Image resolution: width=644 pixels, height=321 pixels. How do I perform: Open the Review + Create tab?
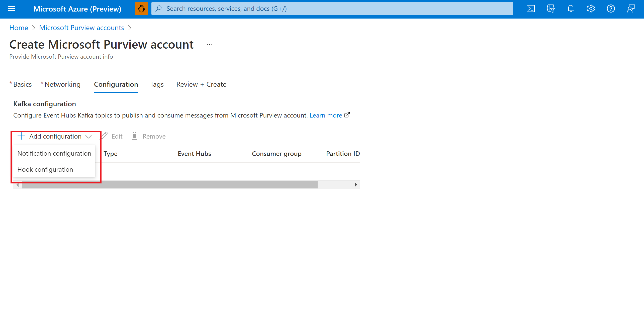[x=201, y=84]
